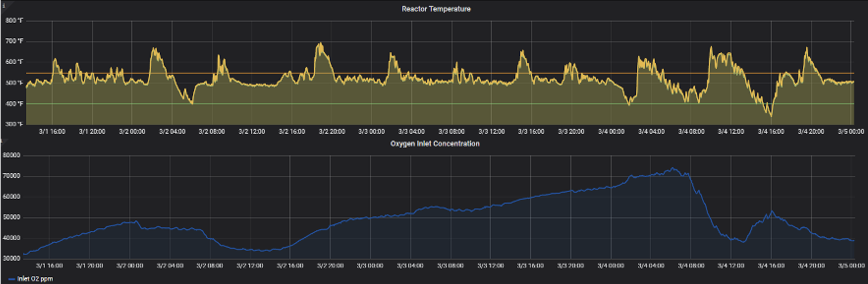The image size is (868, 284).
Task: Click the panel info icon in the top-left corner
Action: point(3,5)
